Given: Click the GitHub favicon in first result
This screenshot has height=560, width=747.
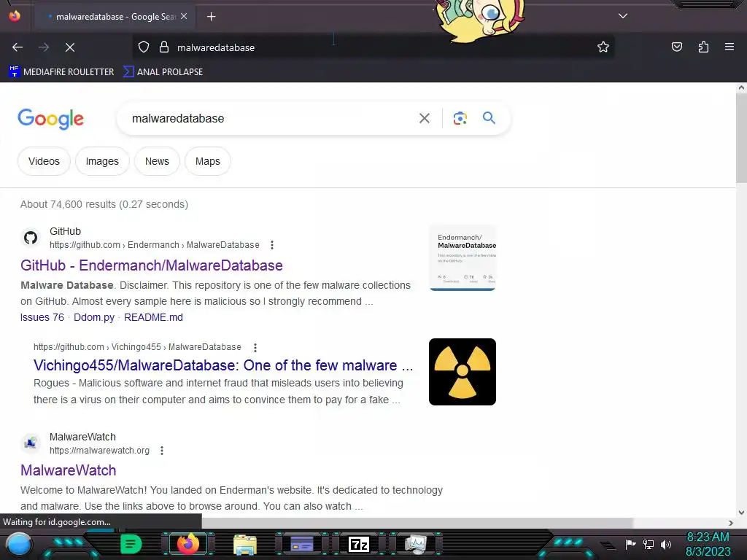Looking at the screenshot, I should point(31,238).
